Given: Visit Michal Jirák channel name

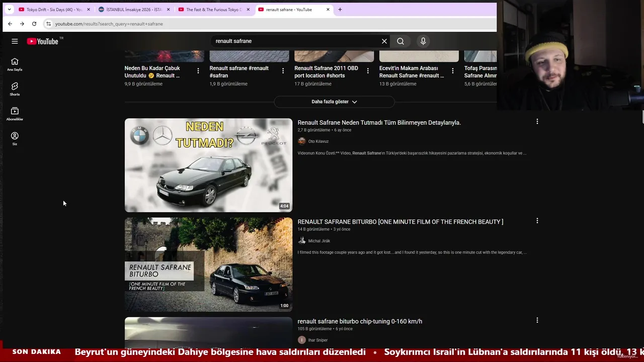Looking at the screenshot, I should (x=319, y=241).
